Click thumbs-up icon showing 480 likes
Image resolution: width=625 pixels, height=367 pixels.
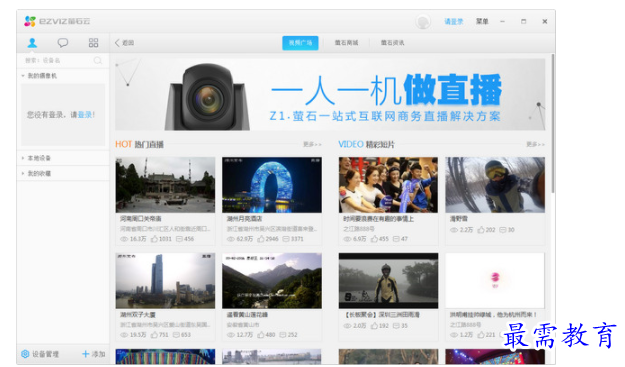coord(261,335)
